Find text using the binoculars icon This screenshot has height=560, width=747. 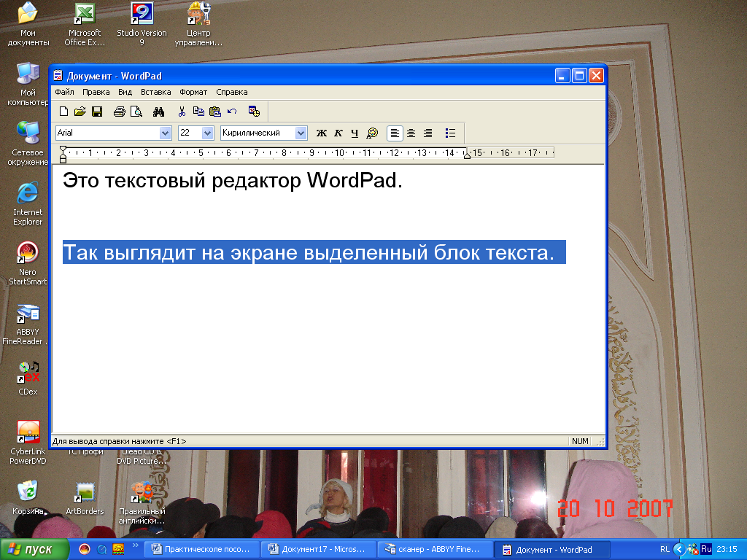(158, 112)
